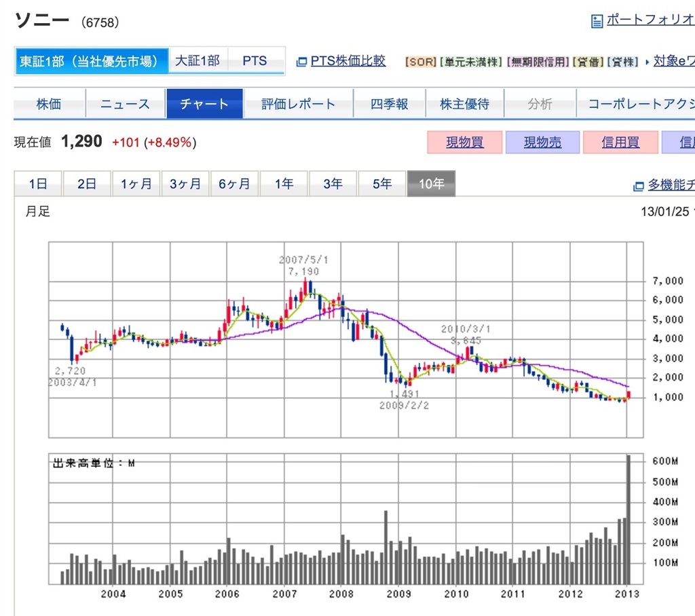This screenshot has height=616, width=695.
Task: Switch to the 大証1部 market tab
Action: 198,60
